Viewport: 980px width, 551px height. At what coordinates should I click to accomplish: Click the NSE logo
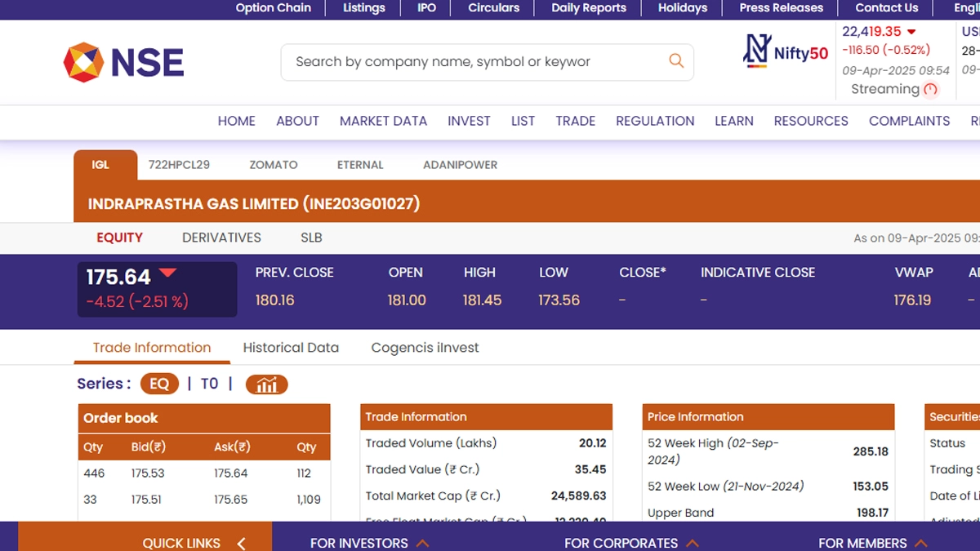[x=124, y=63]
